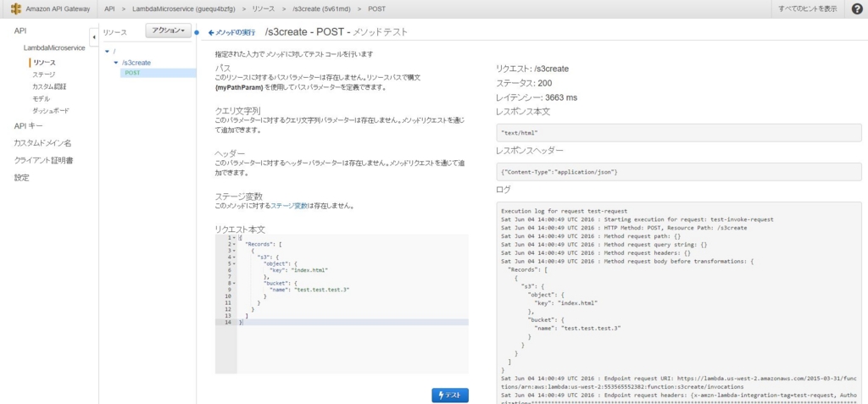
Task: Click the ステータス: 200 text
Action: 524,84
